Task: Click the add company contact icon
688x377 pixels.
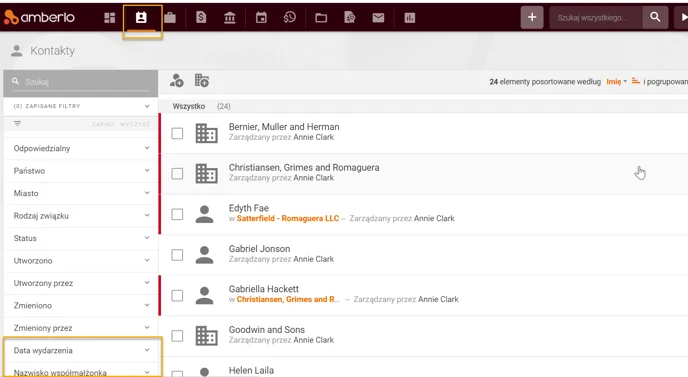Action: (x=202, y=81)
